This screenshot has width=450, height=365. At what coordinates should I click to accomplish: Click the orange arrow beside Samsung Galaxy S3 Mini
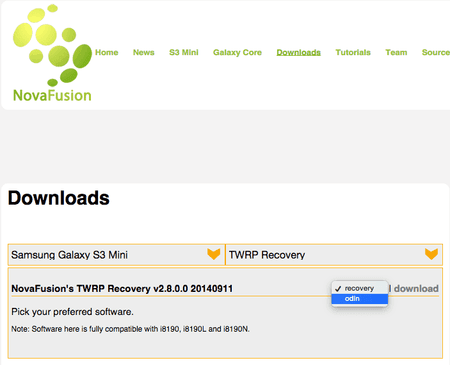pos(214,254)
